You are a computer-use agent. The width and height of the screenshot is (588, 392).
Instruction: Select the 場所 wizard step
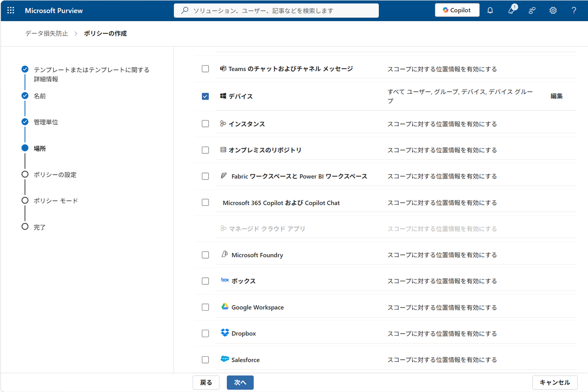(40, 148)
